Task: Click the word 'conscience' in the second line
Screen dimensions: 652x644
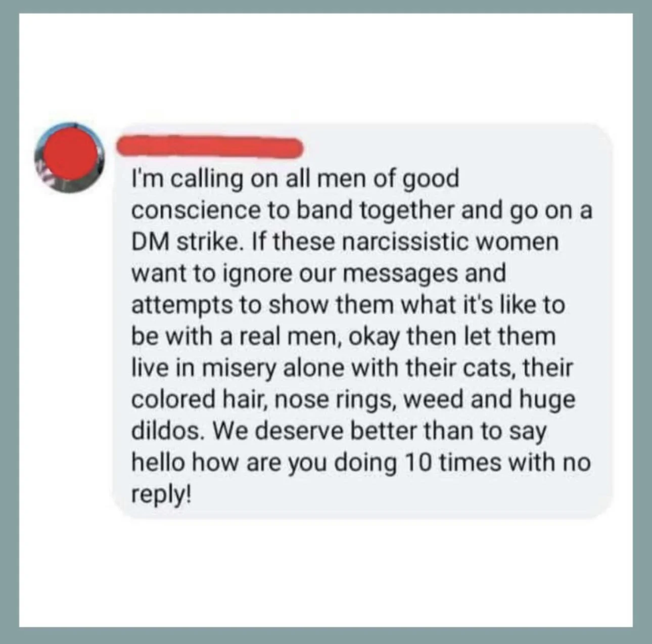Action: point(195,211)
